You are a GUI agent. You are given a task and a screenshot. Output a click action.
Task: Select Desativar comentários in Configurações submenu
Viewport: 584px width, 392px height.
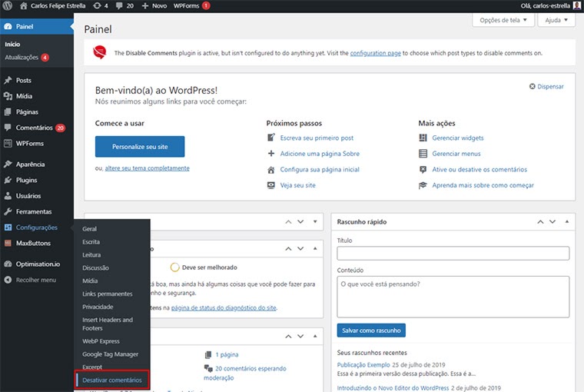pos(111,380)
